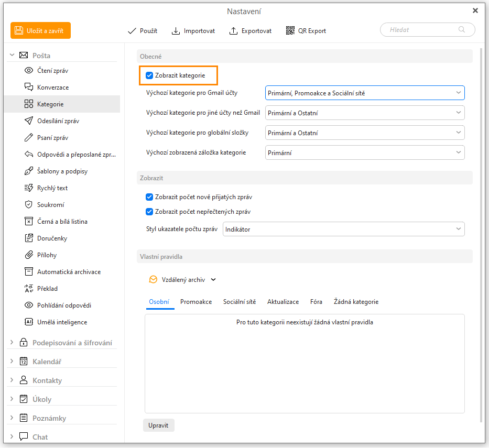The width and height of the screenshot is (489, 448).
Task: Open Umělá inteligence AI icon
Action: click(29, 322)
